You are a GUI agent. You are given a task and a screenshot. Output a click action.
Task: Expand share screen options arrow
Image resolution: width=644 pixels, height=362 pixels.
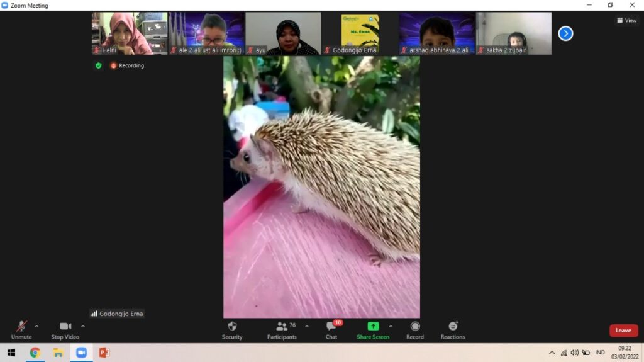[391, 326]
